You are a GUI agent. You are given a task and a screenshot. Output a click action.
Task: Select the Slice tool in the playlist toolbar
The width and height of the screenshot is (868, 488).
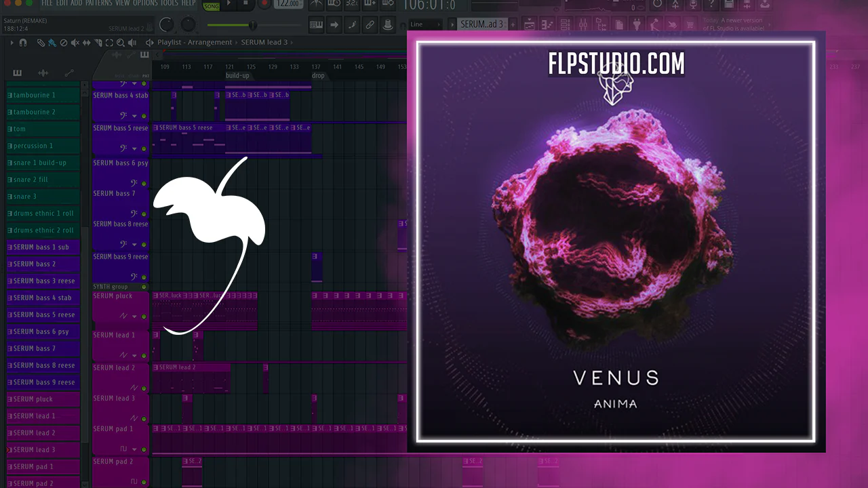tap(98, 42)
